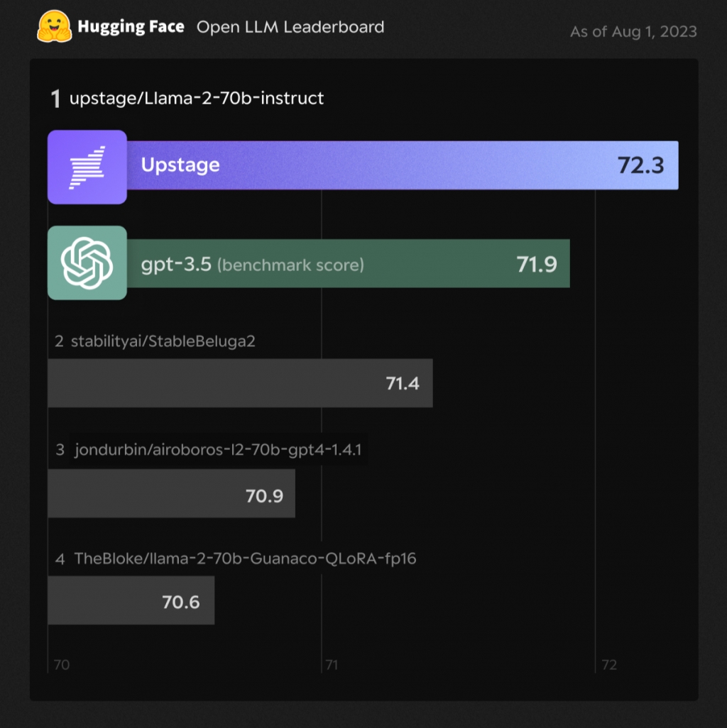
Task: Select the Open LLM Leaderboard heading
Action: click(290, 28)
